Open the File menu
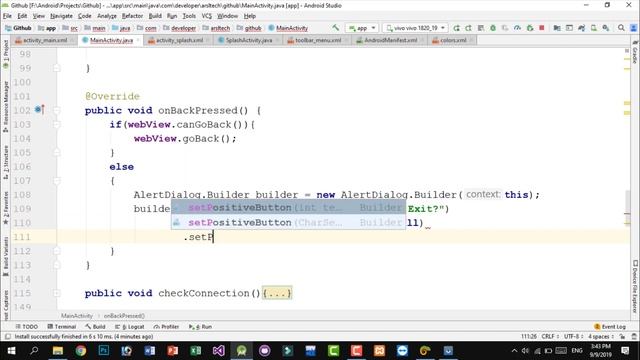Screen dimensions: 640x360 pyautogui.click(x=7, y=16)
